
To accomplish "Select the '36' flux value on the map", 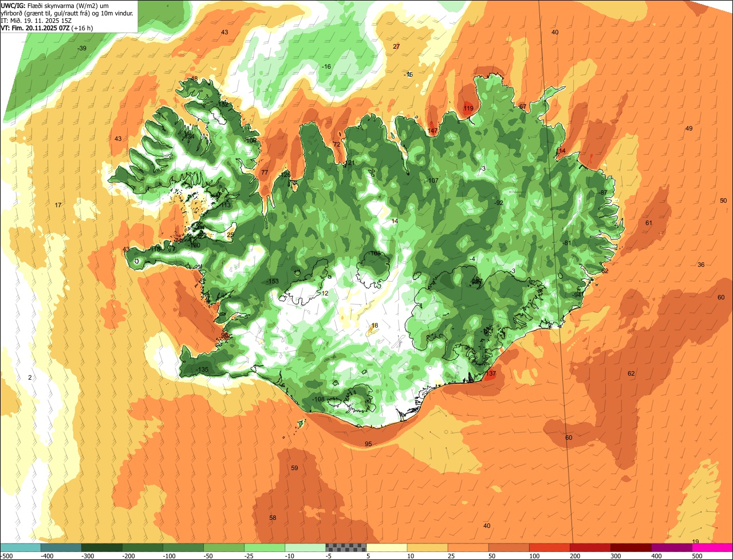I will click(701, 265).
